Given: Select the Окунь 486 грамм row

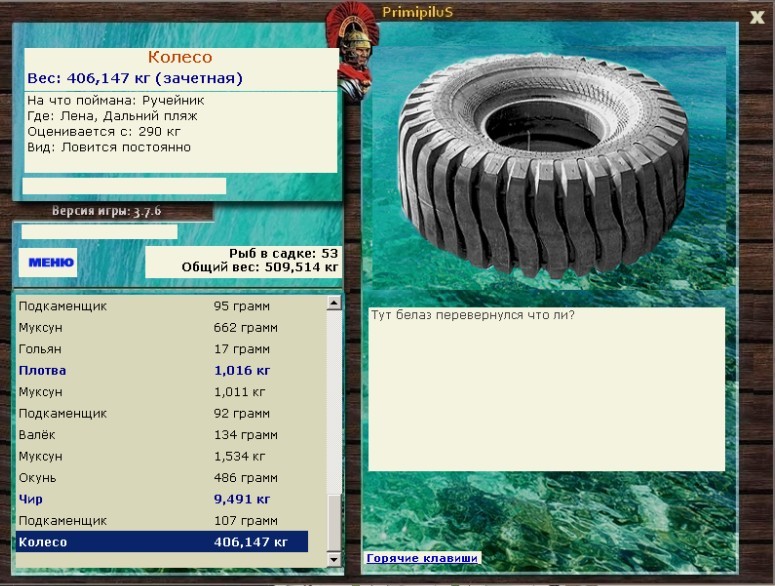Looking at the screenshot, I should [x=162, y=478].
